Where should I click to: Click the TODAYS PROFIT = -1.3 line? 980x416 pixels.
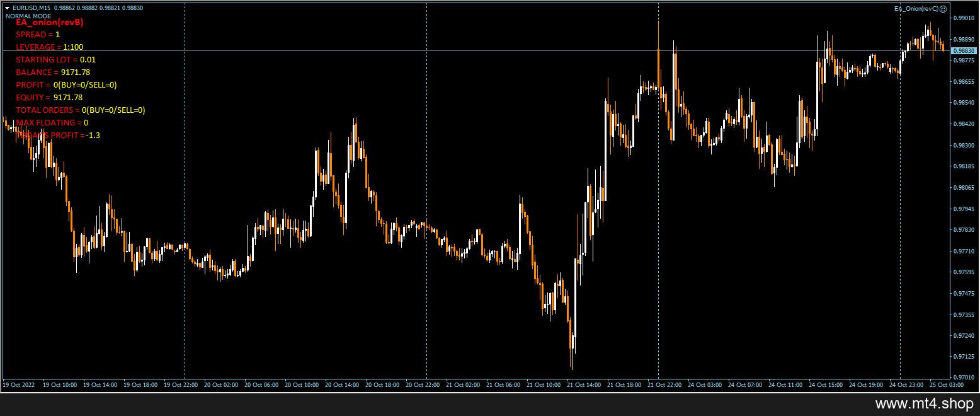[x=58, y=136]
